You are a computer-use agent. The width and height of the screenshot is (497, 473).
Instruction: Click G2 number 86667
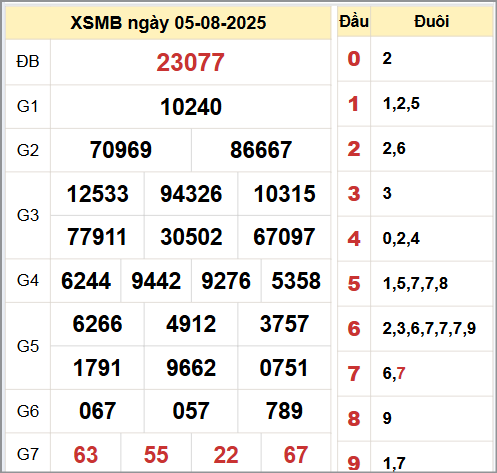point(261,150)
